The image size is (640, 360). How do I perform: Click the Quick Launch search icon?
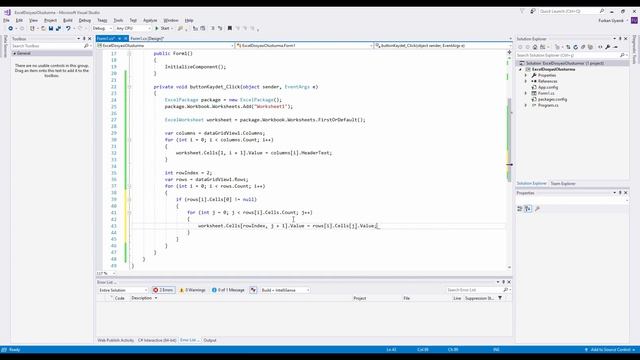click(602, 11)
